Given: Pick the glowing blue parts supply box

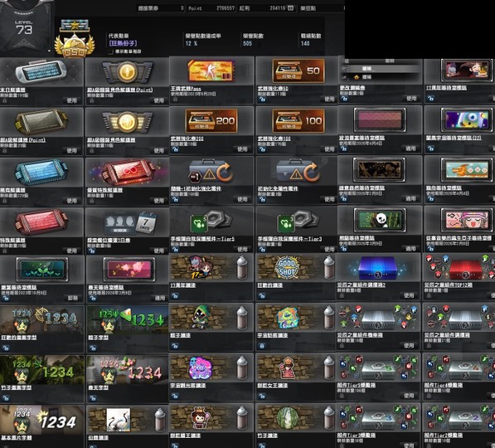Looking at the screenshot, I should 378,268.
